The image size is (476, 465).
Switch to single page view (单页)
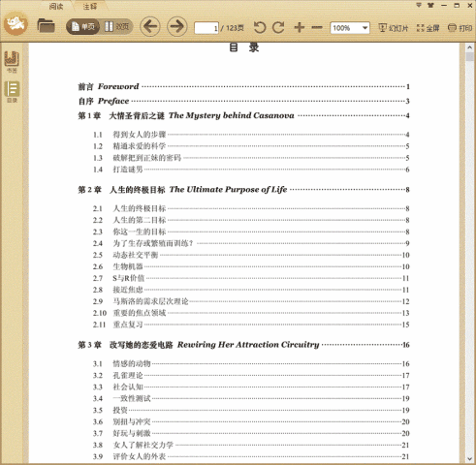click(82, 26)
